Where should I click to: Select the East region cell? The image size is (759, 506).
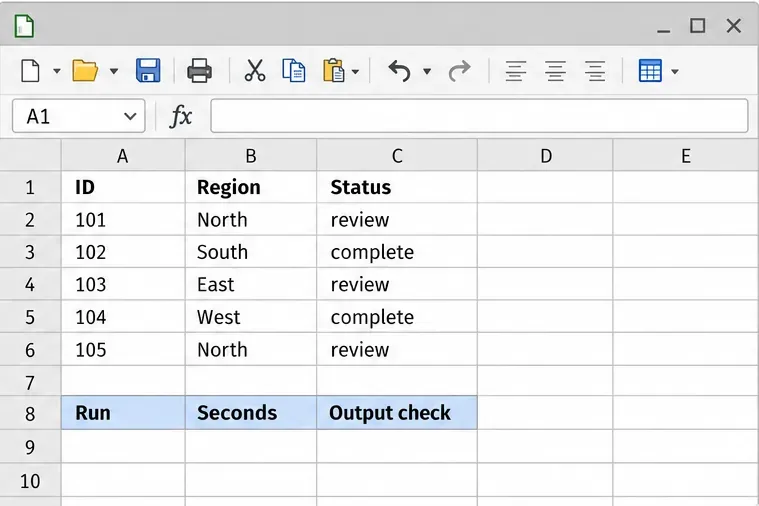(x=251, y=284)
